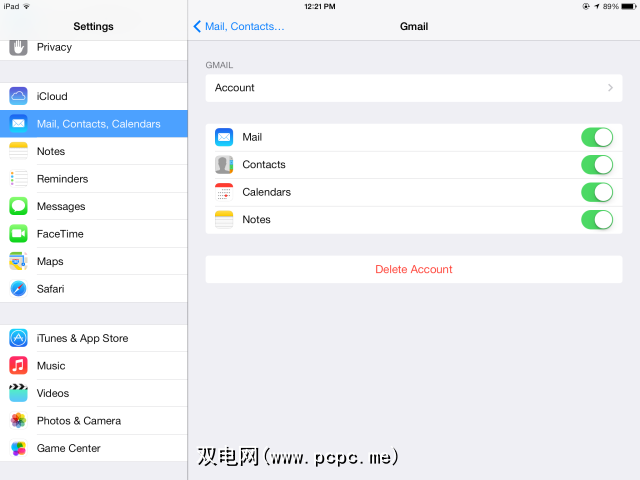Tap the Mail, Contacts, Calendars envelope icon in sidebar

click(x=18, y=124)
